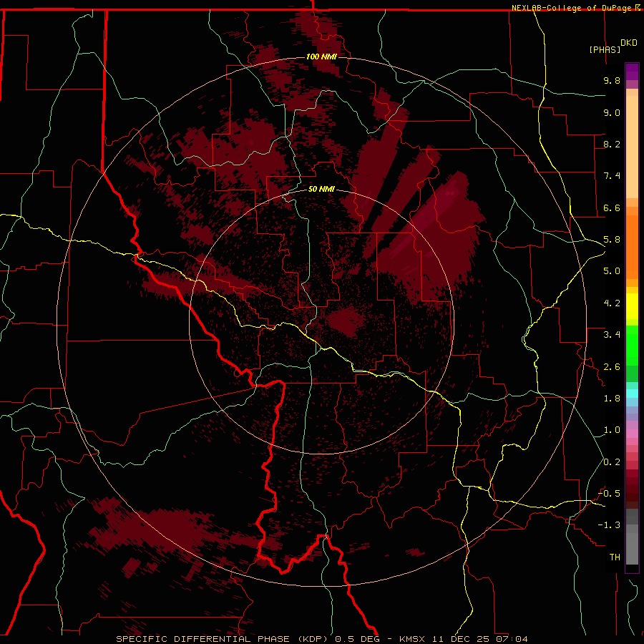Click the 5.0 scale value
Viewport: 644px width, 644px height.
click(x=612, y=271)
